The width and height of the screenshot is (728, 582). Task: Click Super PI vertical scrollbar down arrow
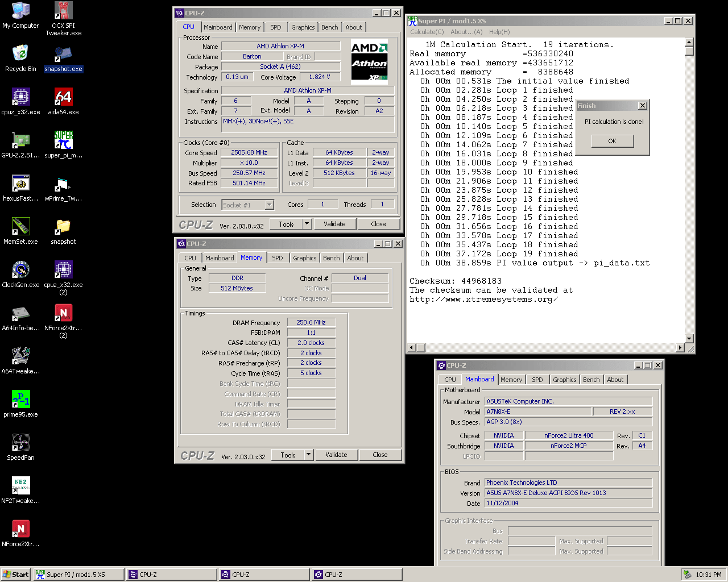[689, 339]
